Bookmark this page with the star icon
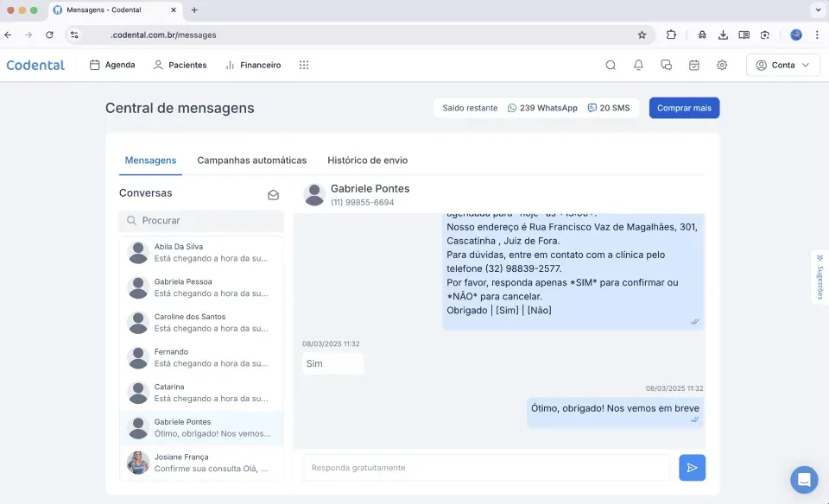 tap(642, 35)
